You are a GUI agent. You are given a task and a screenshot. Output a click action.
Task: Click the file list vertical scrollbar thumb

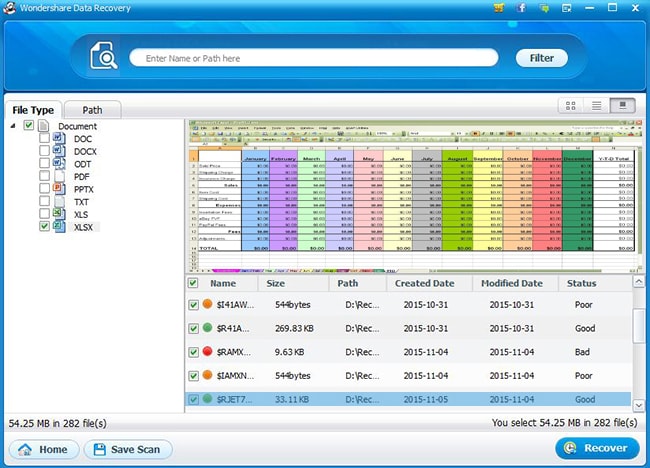point(639,326)
